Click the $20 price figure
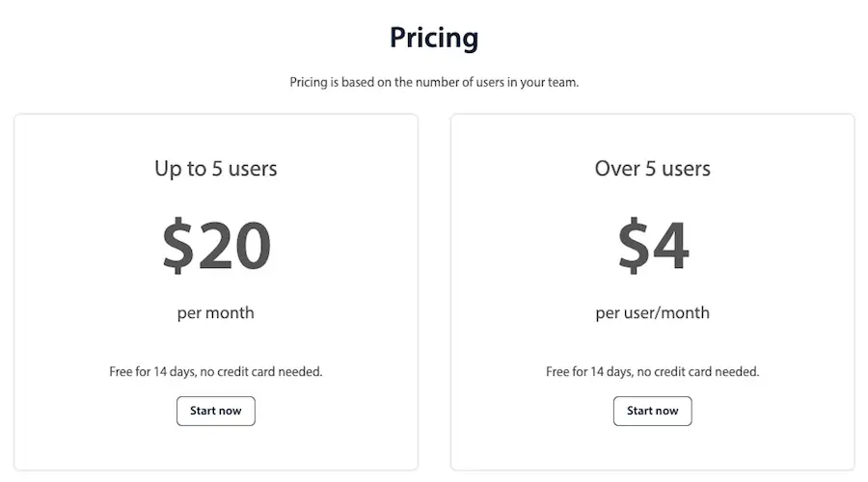 [216, 245]
